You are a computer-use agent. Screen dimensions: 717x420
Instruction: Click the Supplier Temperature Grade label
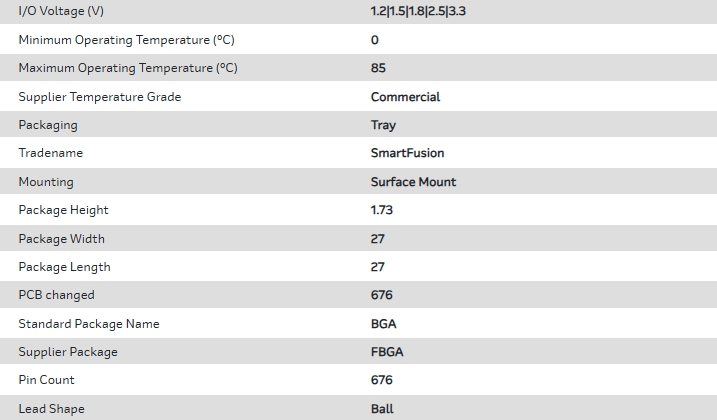coord(100,97)
